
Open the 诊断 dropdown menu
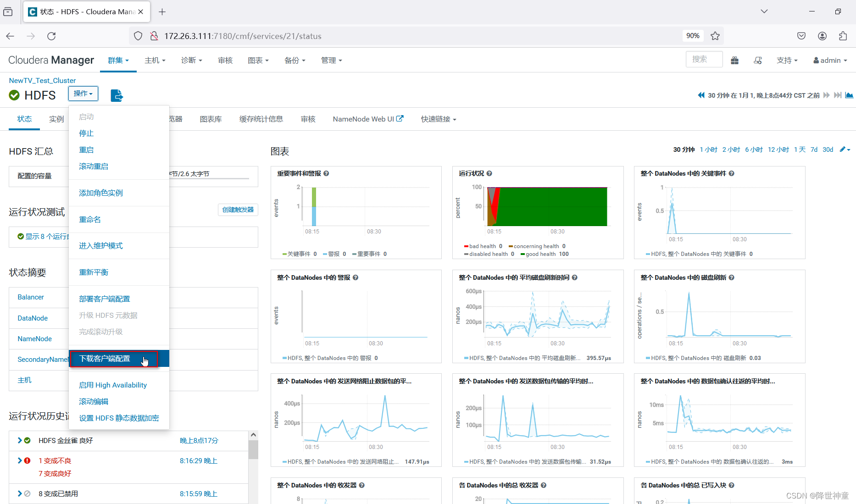(x=191, y=60)
